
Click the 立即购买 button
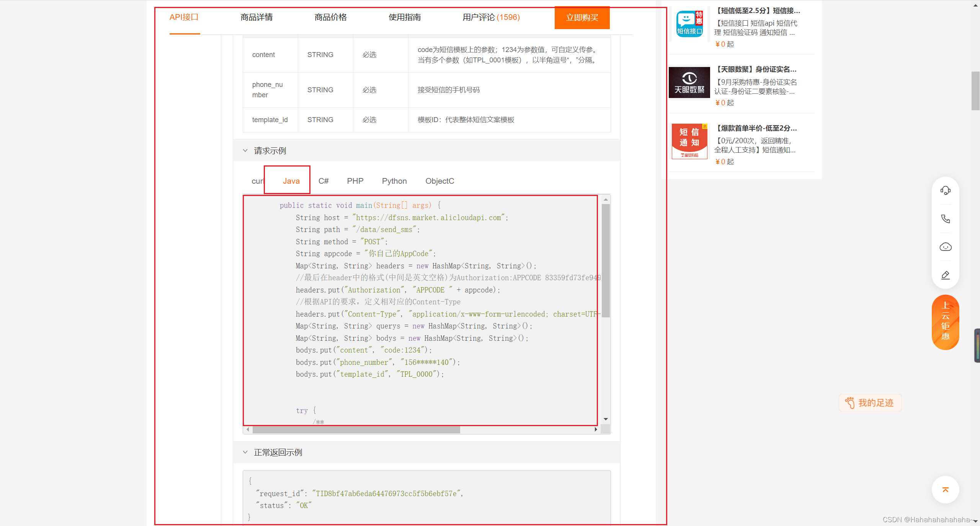pos(582,18)
